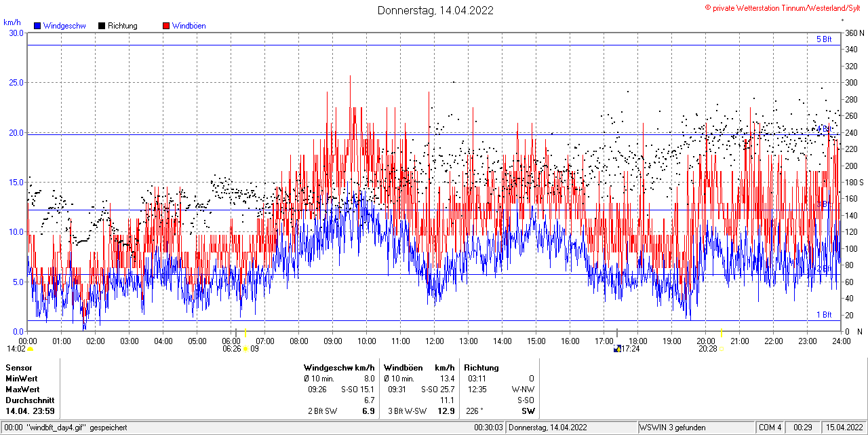This screenshot has width=868, height=435.
Task: Click the Windböen km/h table column header
Action: [419, 368]
